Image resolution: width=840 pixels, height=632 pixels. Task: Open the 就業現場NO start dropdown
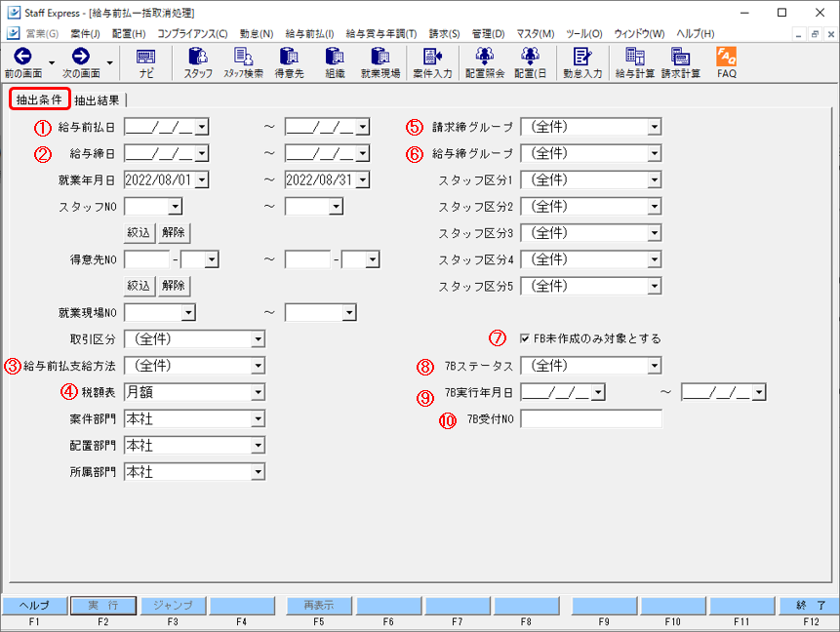pyautogui.click(x=188, y=313)
